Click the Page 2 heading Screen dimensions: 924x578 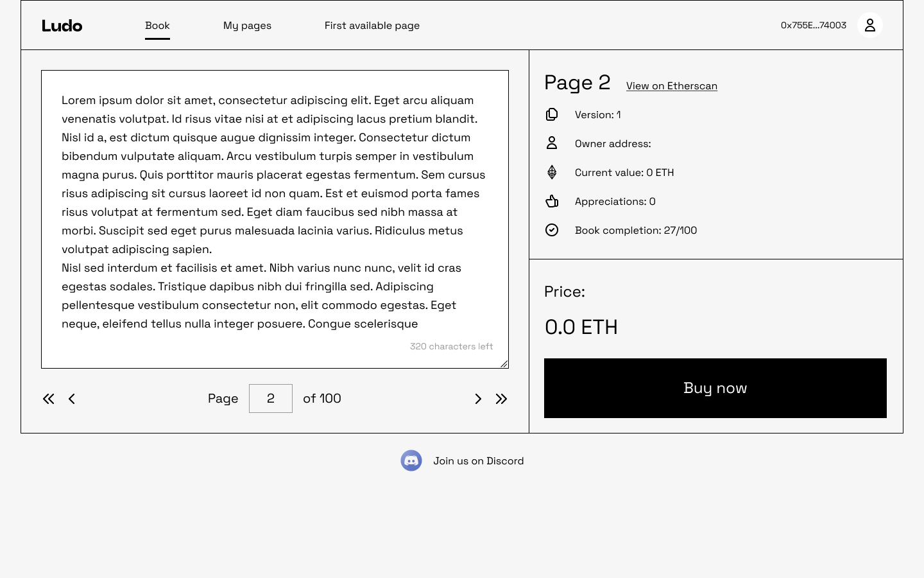(577, 82)
